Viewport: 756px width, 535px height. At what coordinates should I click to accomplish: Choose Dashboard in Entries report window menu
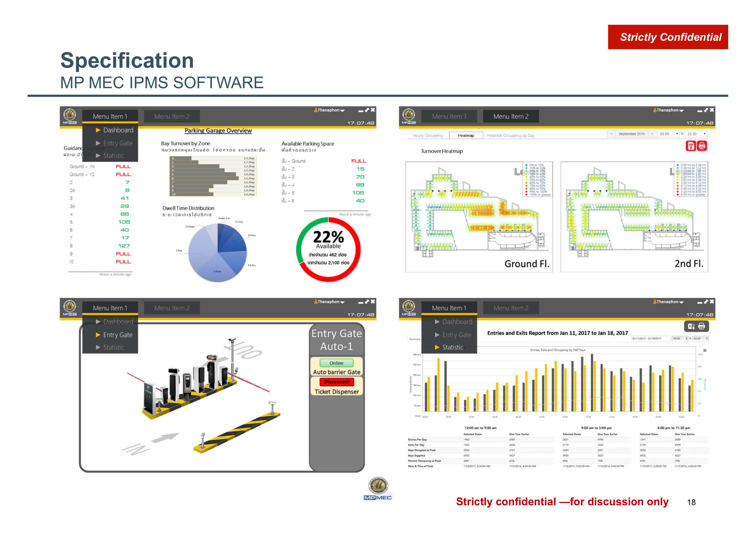pyautogui.click(x=453, y=322)
